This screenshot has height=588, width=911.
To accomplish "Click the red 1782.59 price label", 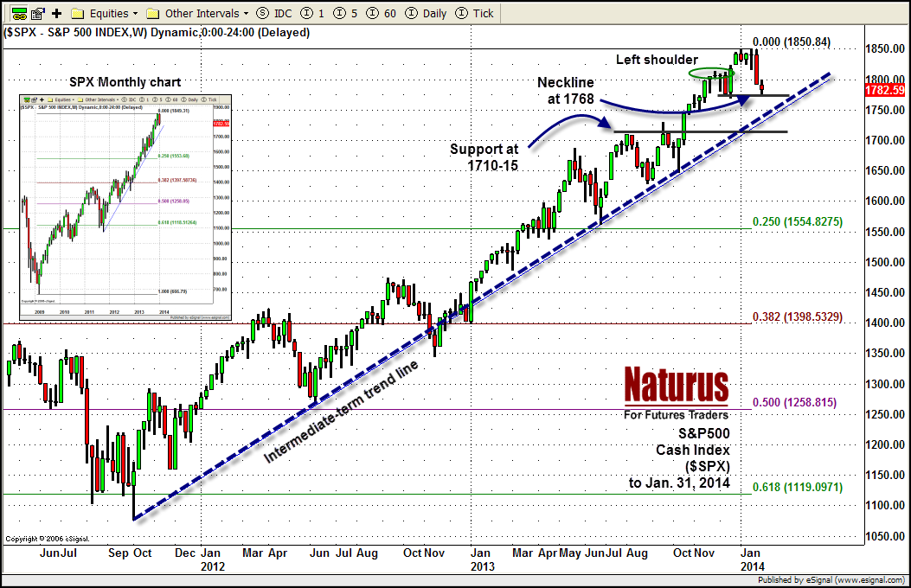I will pos(888,88).
